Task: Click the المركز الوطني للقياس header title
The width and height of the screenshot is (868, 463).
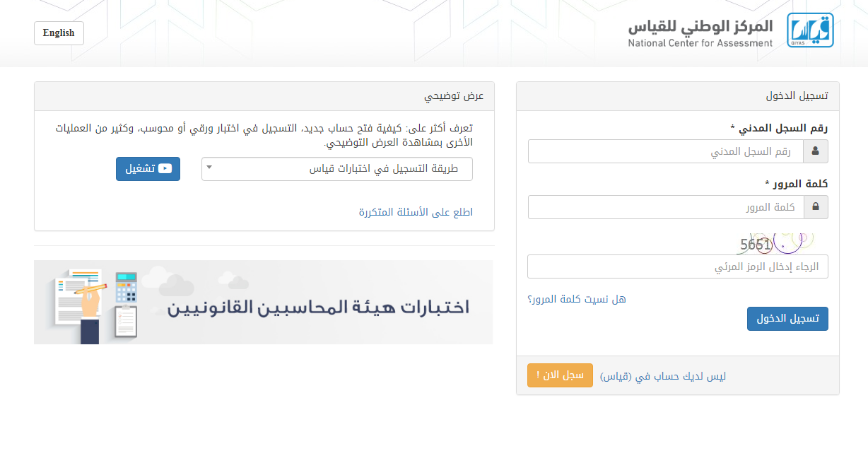Action: [700, 27]
